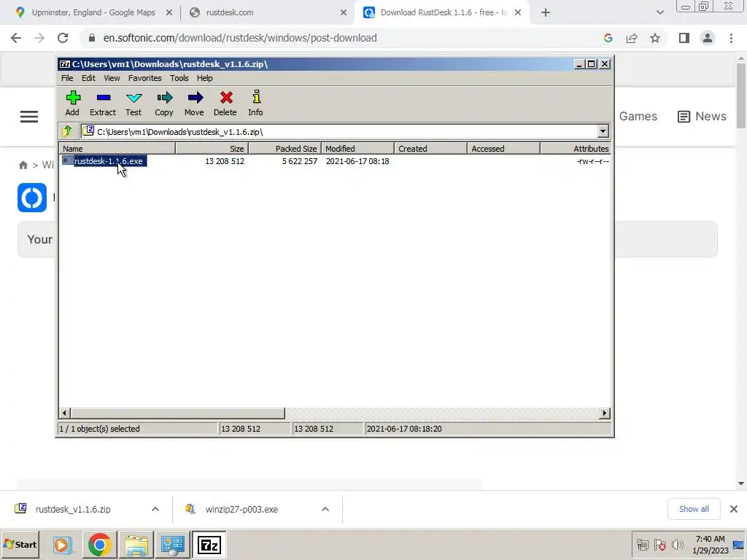Click Show all downloads button

point(694,509)
